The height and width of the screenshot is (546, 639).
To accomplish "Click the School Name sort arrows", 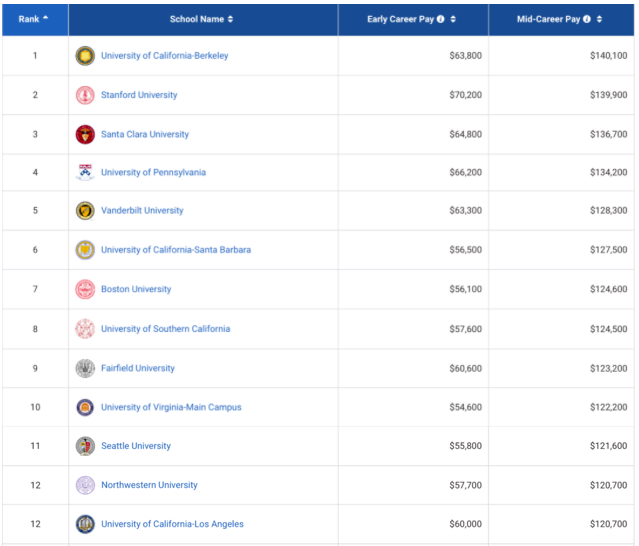I will coord(230,19).
